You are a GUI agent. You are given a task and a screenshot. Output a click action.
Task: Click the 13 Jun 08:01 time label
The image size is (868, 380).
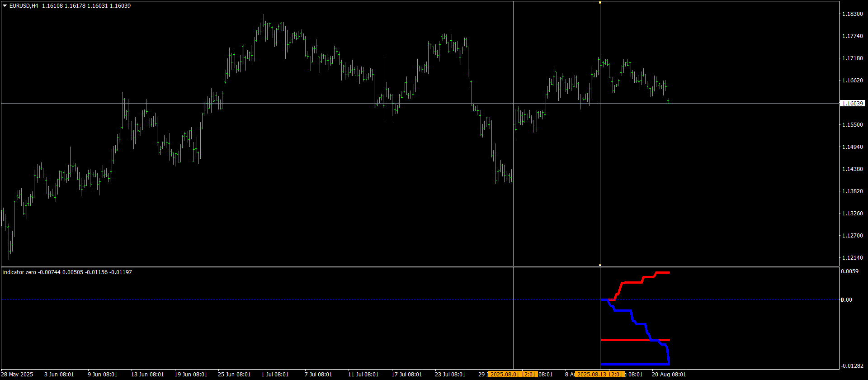click(147, 375)
